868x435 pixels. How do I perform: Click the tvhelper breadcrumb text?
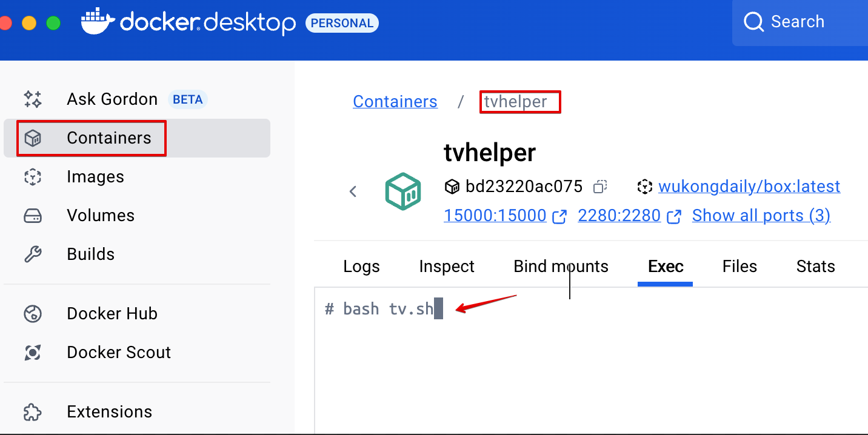tap(515, 102)
